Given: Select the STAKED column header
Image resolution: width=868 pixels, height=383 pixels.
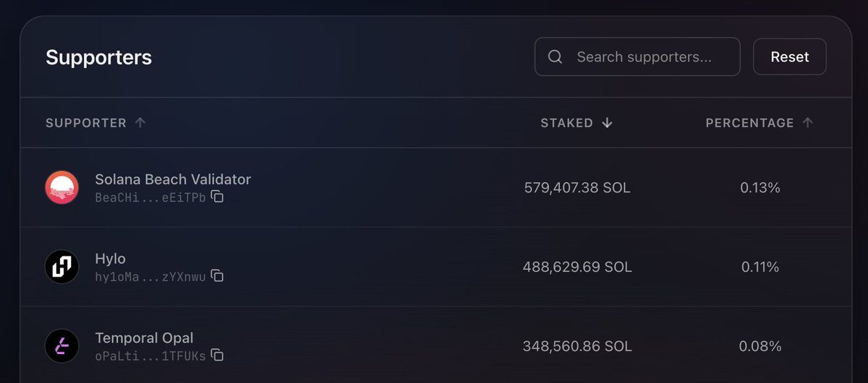Looking at the screenshot, I should click(x=567, y=123).
